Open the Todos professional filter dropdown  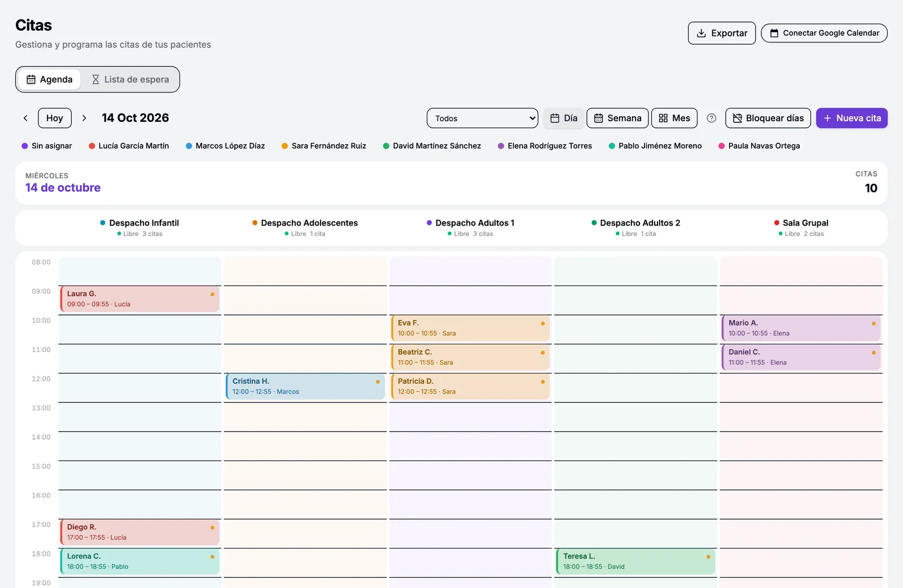(x=483, y=118)
